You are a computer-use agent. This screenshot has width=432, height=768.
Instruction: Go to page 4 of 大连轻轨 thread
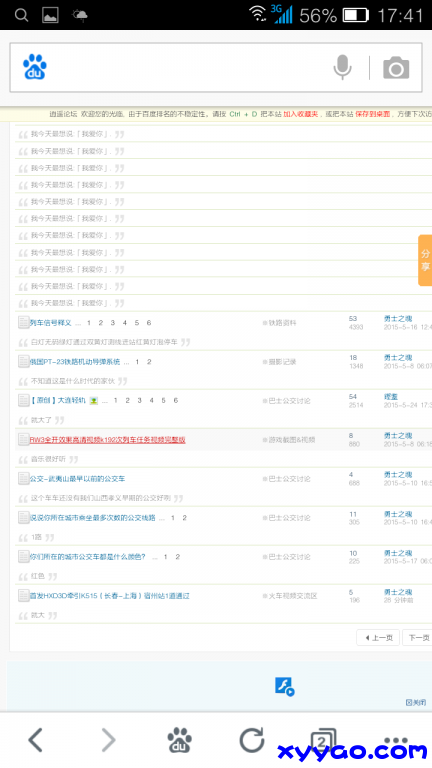tap(151, 401)
